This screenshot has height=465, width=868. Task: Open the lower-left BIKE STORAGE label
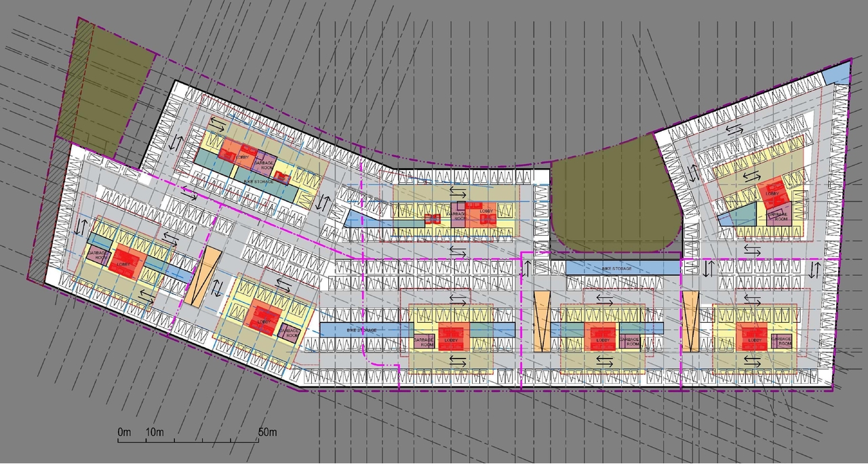(x=362, y=330)
